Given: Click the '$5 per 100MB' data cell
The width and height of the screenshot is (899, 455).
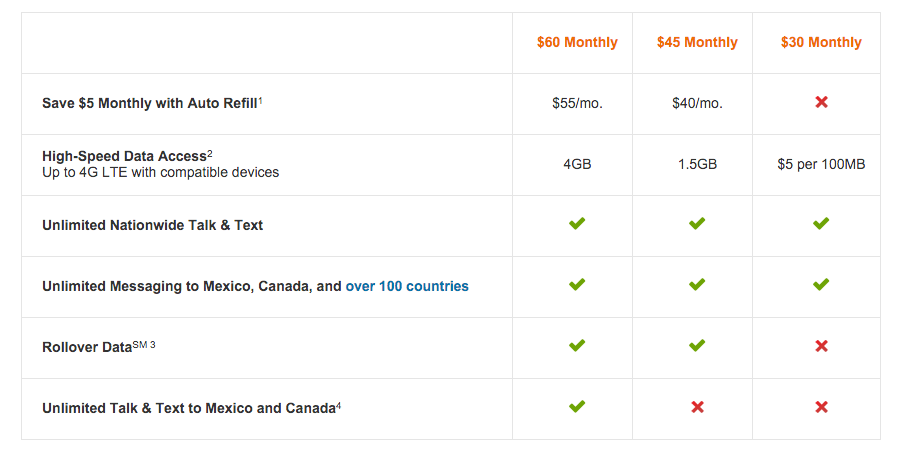Looking at the screenshot, I should click(821, 164).
